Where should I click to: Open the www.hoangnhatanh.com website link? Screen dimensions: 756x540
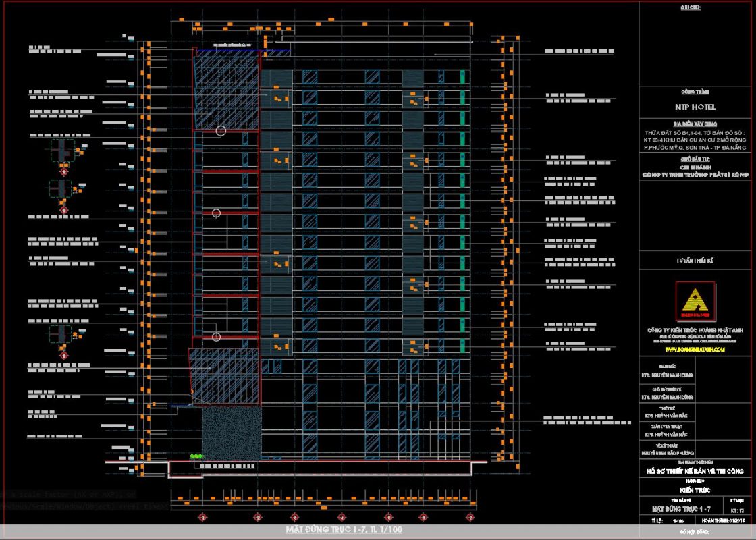point(695,350)
